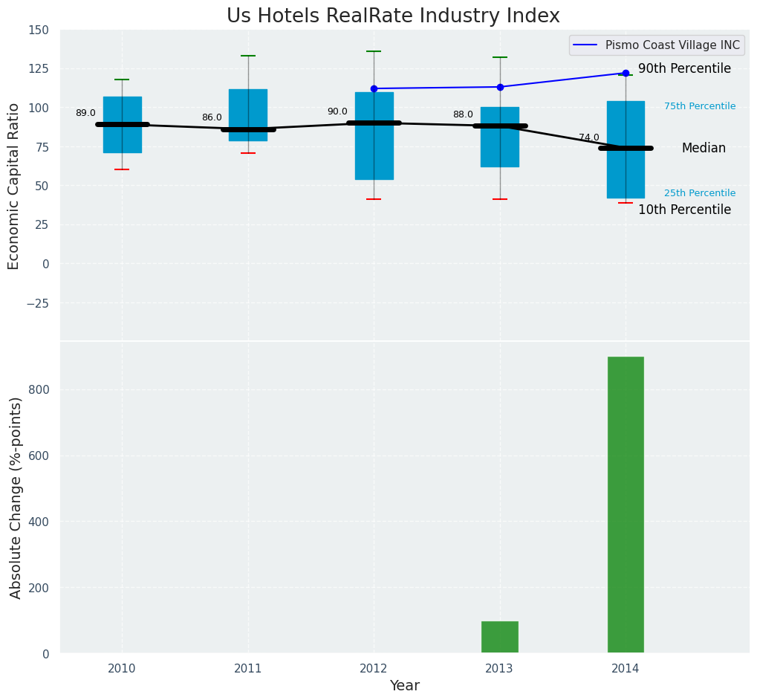The width and height of the screenshot is (757, 700).
Task: Click the tall green bar for 2014
Action: click(x=626, y=505)
